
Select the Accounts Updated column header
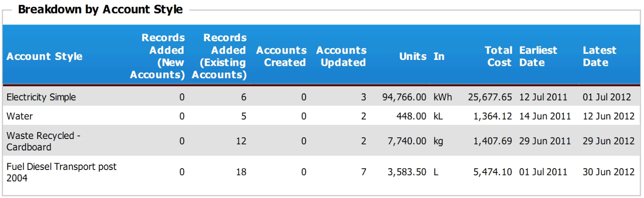pos(341,57)
